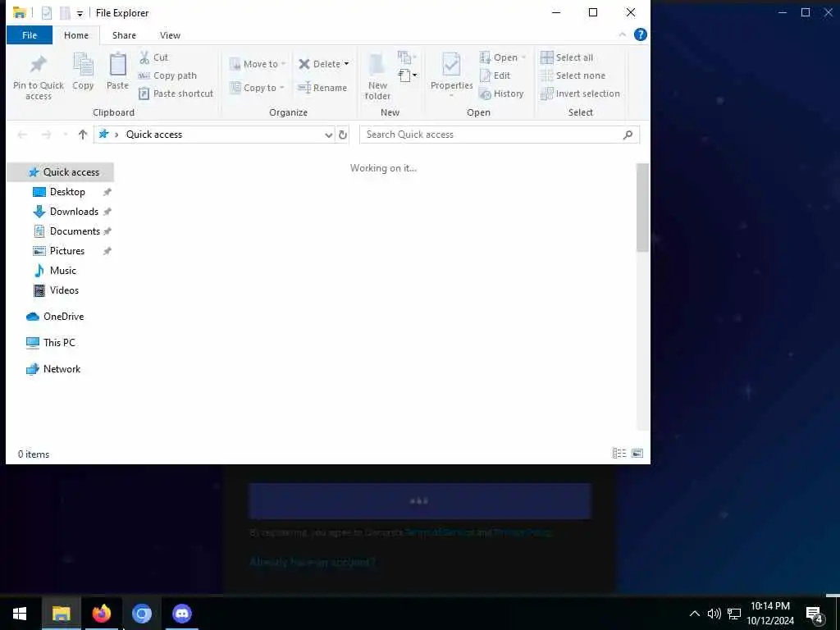This screenshot has height=630, width=840.
Task: Open Customize Quick Access Toolbar arrow
Action: [80, 13]
